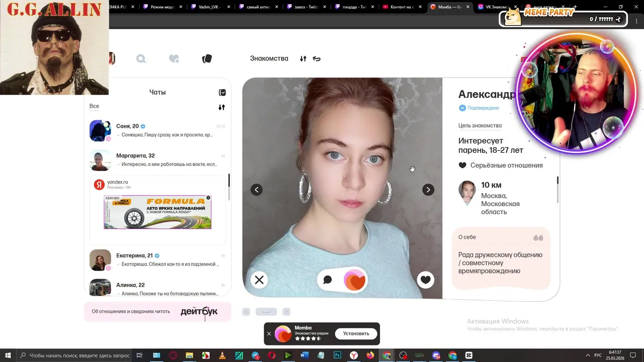Click РУС language indicator in tray

(598, 355)
